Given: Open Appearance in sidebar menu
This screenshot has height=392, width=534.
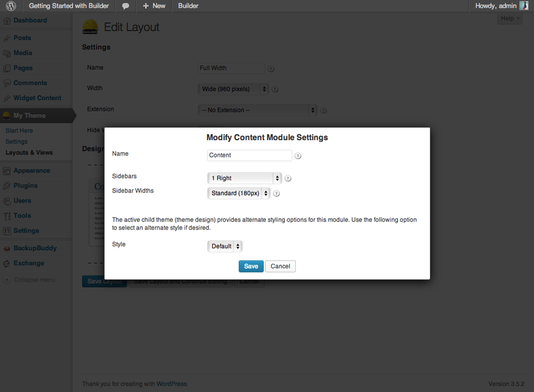Looking at the screenshot, I should click(31, 171).
